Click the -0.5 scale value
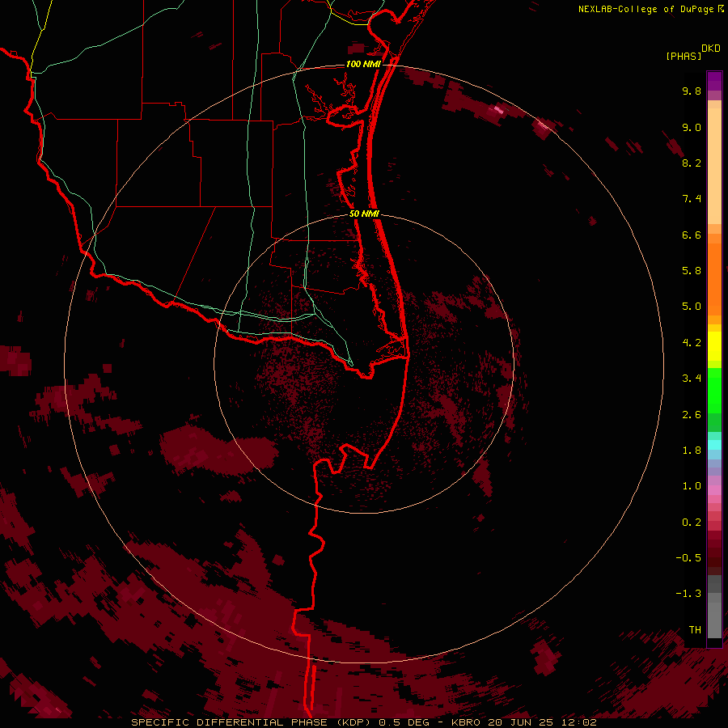This screenshot has width=728, height=728. tap(688, 558)
